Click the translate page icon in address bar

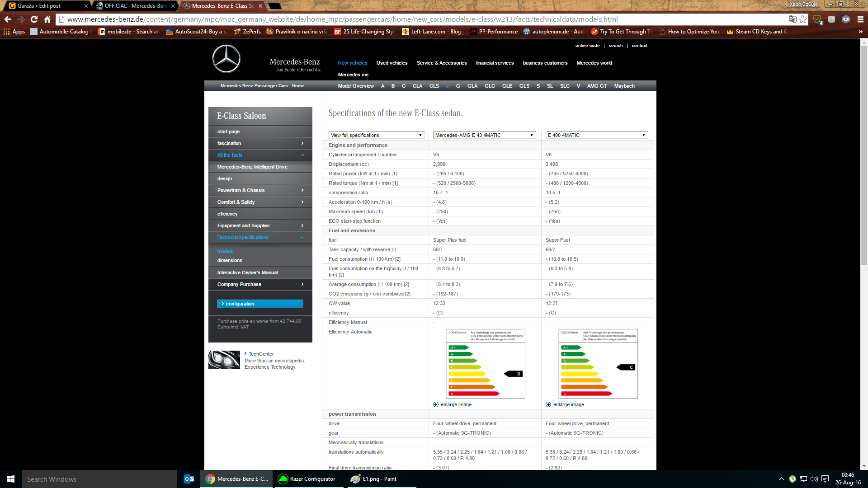pos(793,19)
